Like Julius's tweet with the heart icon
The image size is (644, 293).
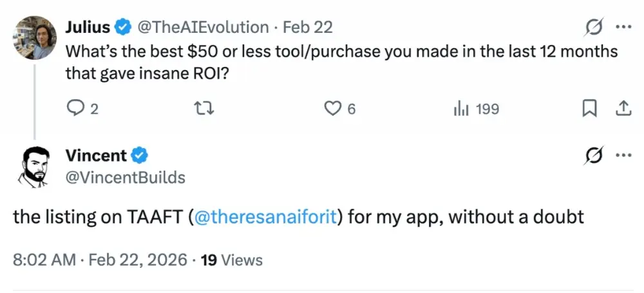332,109
